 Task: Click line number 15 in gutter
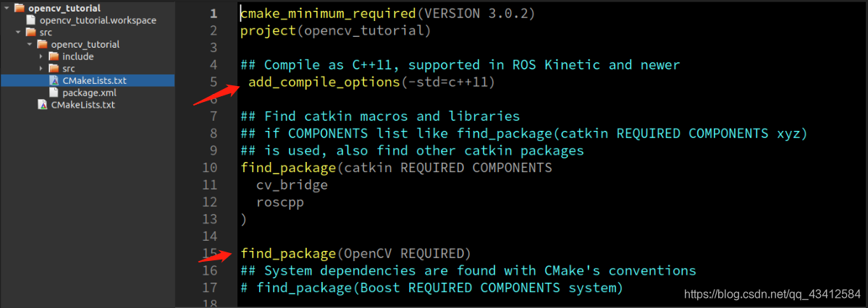pos(211,254)
